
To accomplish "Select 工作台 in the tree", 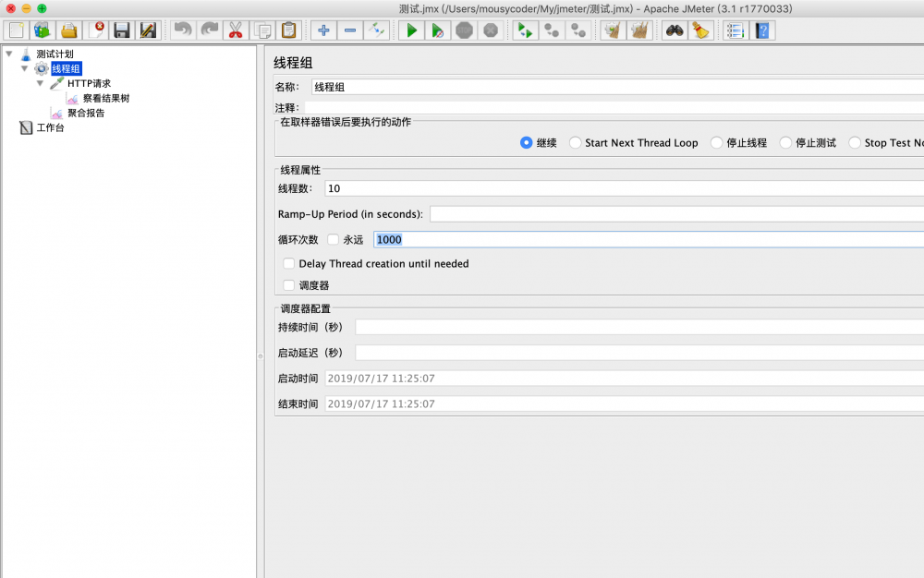I will (51, 127).
